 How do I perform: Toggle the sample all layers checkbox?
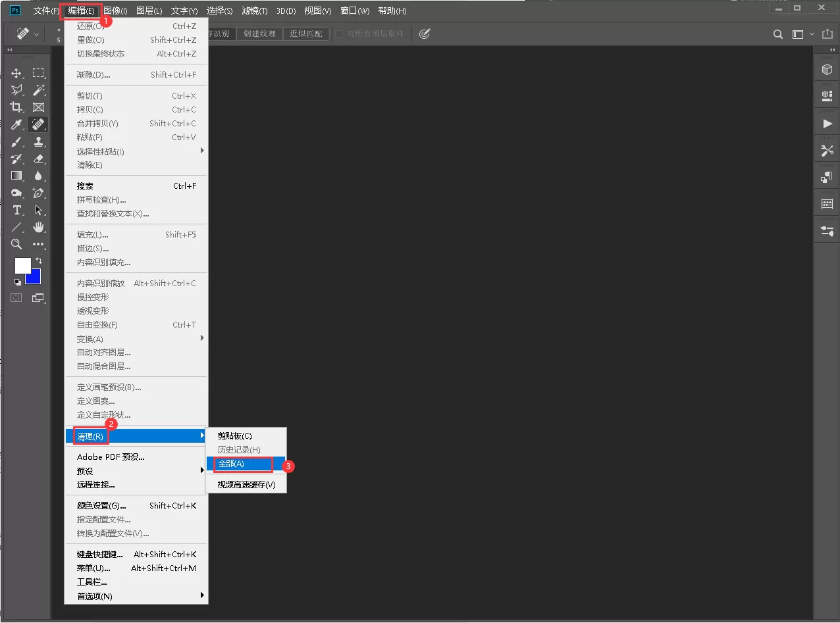tap(339, 34)
